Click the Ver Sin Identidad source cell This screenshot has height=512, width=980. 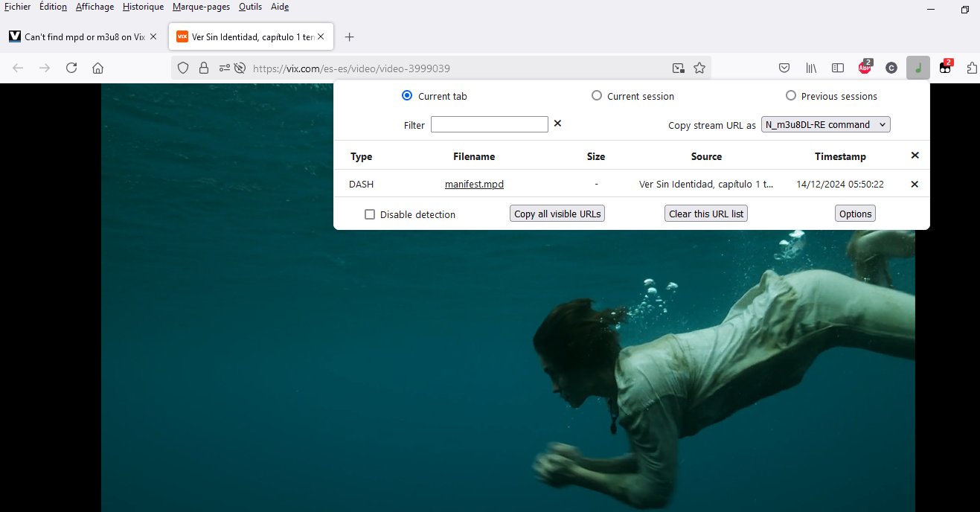point(706,184)
